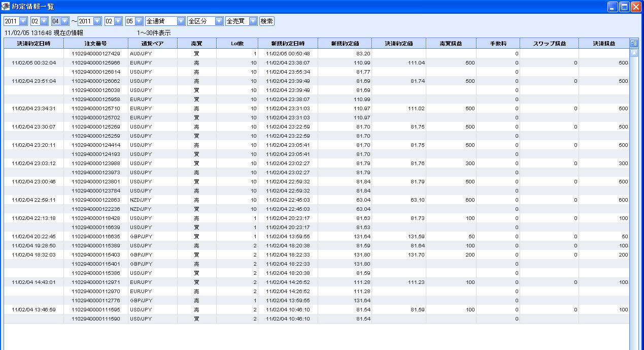This screenshot has width=644, height=350.
Task: Click the AUD/JPY currency pair cell
Action: [x=141, y=53]
